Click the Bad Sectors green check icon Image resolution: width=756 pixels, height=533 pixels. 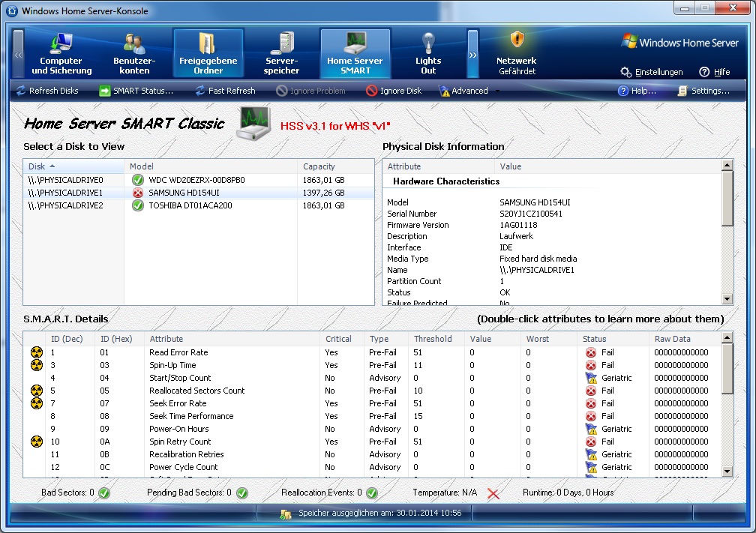point(104,493)
